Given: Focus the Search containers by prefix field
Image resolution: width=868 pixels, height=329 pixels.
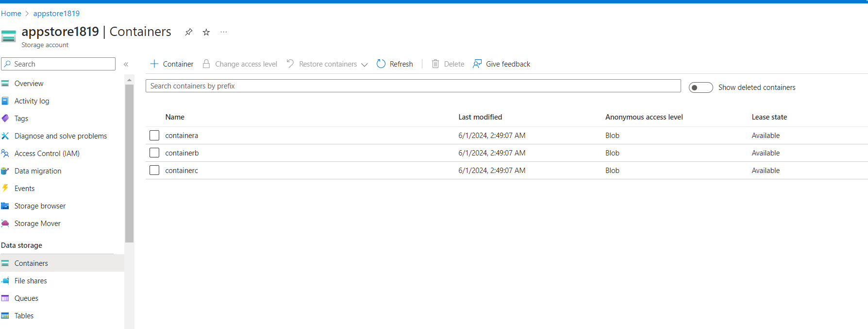Looking at the screenshot, I should click(413, 86).
